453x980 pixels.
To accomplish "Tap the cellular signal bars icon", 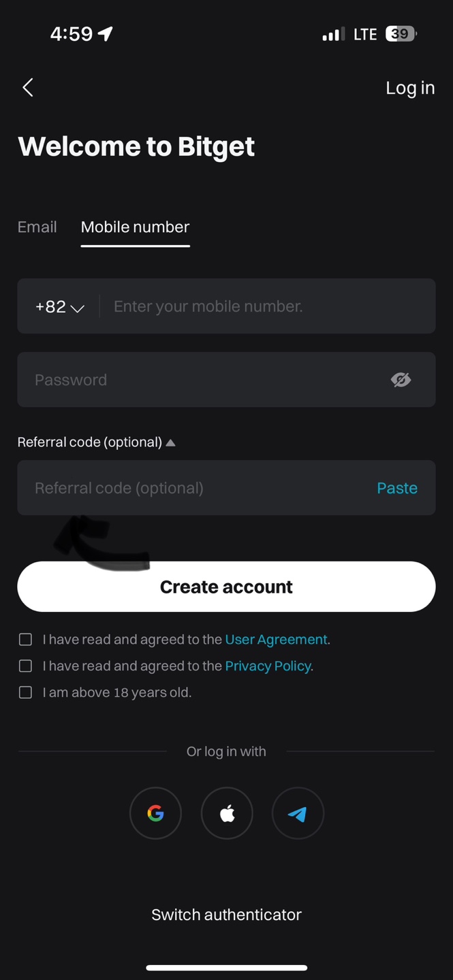I will tap(333, 34).
